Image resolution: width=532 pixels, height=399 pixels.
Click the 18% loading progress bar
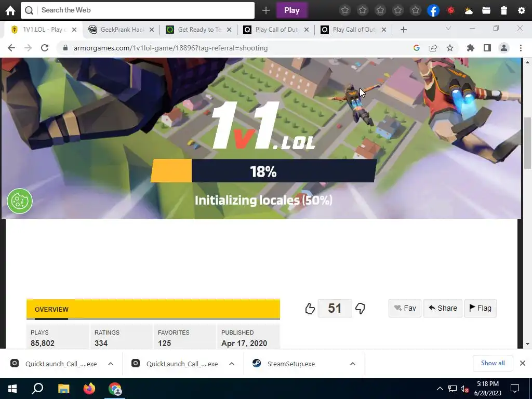(263, 170)
